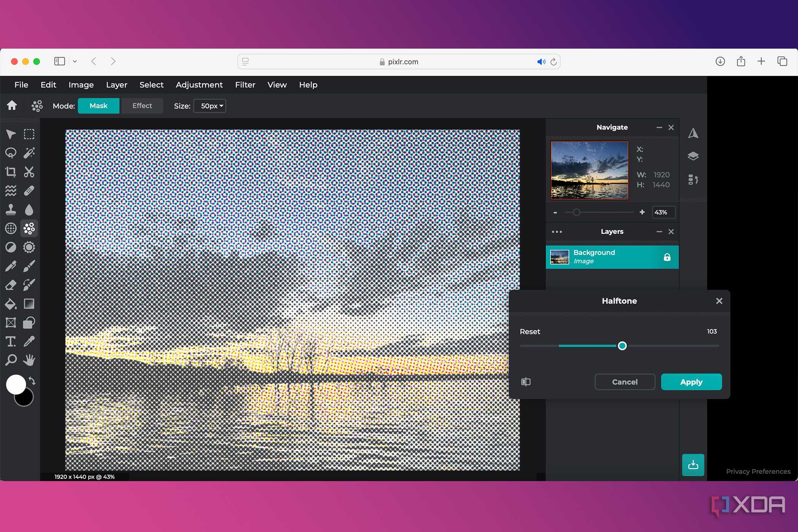Image resolution: width=798 pixels, height=532 pixels.
Task: Select the Crop tool
Action: point(11,172)
